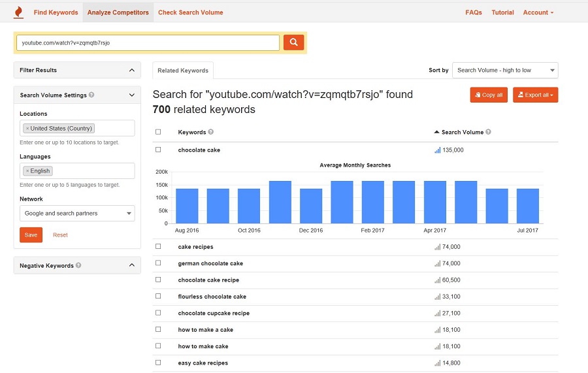Remove the English language tag
The width and height of the screenshot is (588, 373).
click(x=27, y=171)
